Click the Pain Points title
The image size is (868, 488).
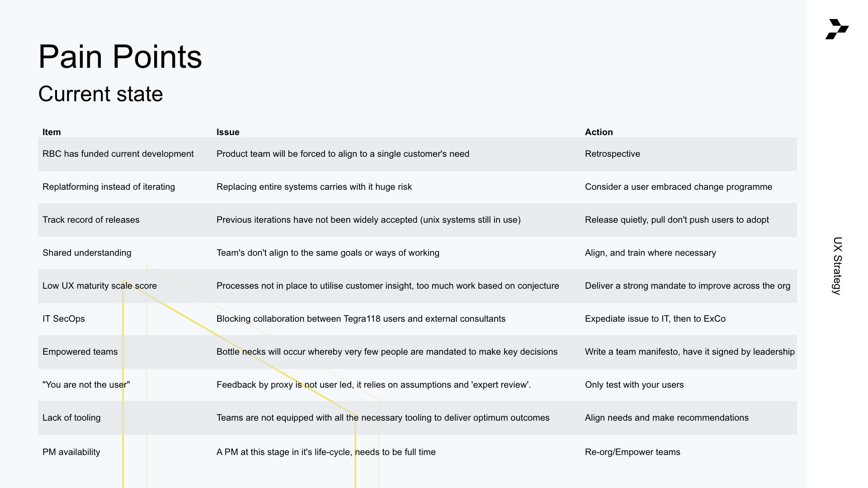coord(120,57)
